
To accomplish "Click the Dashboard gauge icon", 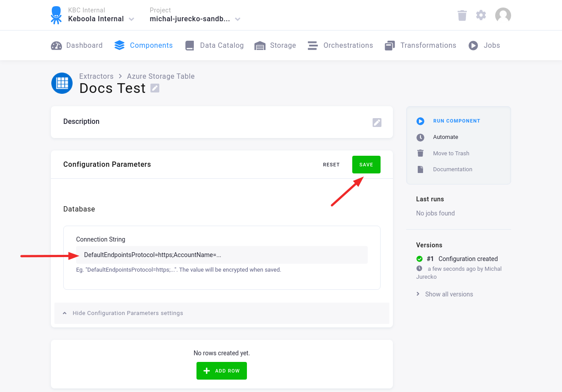I will 57,46.
